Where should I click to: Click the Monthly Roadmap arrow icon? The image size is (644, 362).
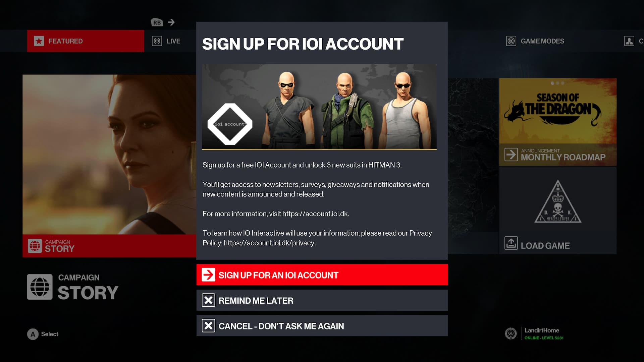pyautogui.click(x=511, y=155)
